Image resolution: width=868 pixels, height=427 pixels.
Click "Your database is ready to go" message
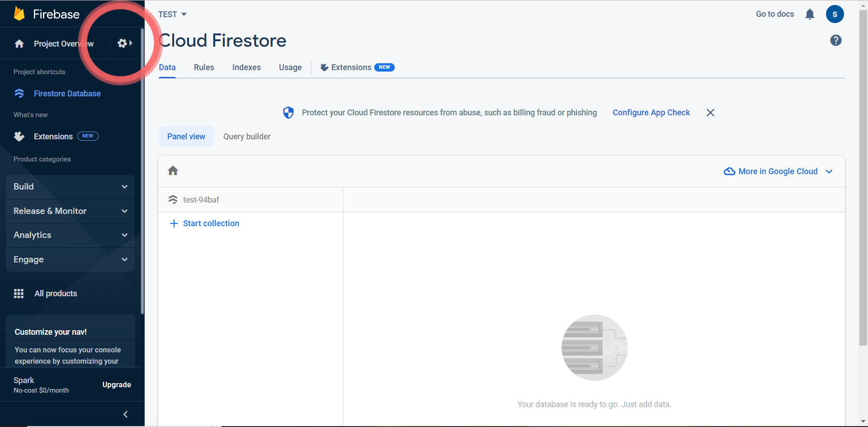[594, 404]
